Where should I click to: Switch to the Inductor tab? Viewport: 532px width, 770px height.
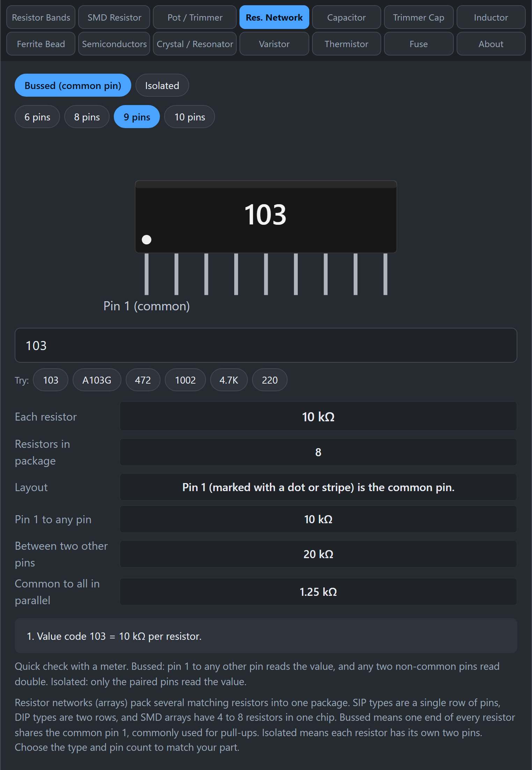point(491,17)
